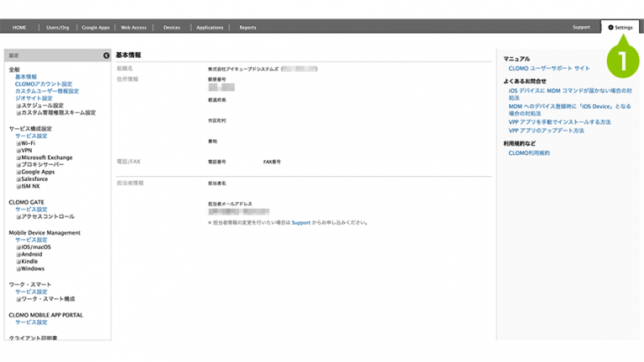Open the CLOMO利用規約 link

pyautogui.click(x=529, y=153)
